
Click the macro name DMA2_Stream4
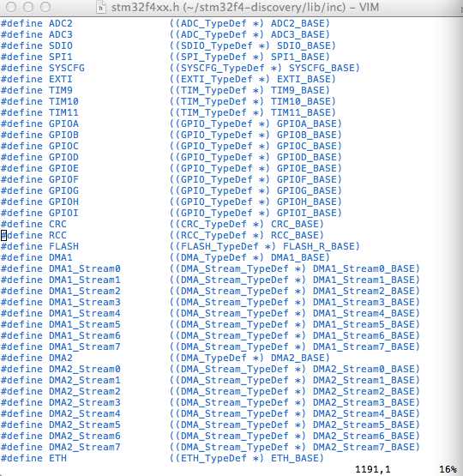pyautogui.click(x=85, y=413)
